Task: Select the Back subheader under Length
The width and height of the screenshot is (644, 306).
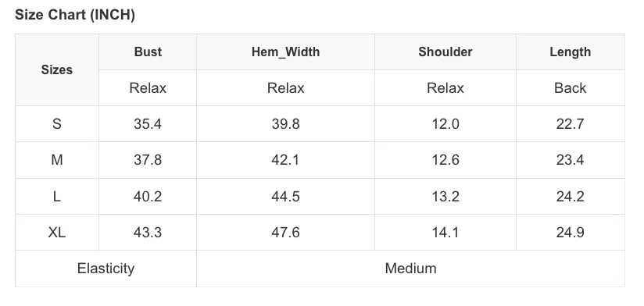Action: (x=570, y=87)
